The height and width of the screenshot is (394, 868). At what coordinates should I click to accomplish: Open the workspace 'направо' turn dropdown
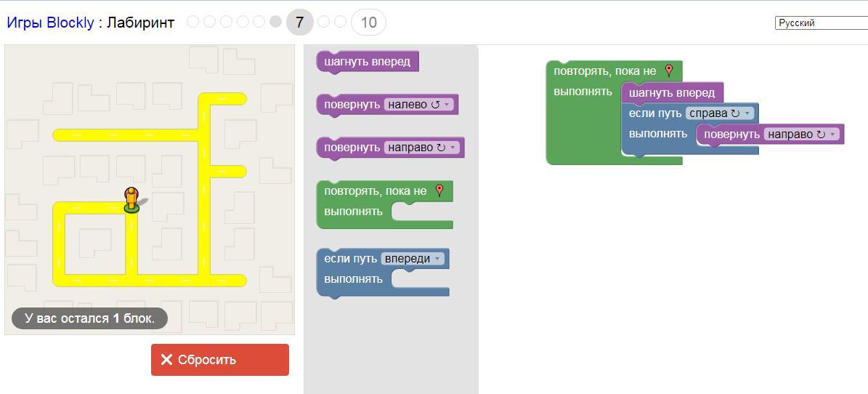click(x=802, y=134)
